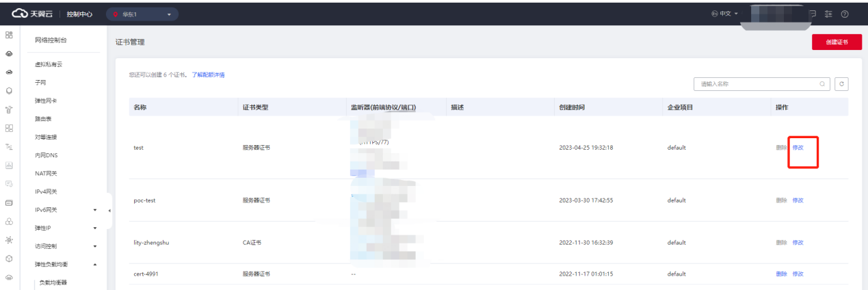Click the 天翼云 cloud logo
This screenshot has width=868, height=290.
coord(33,14)
